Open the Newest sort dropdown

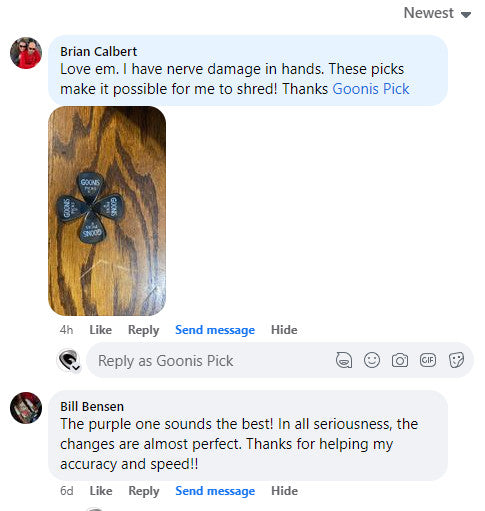click(x=437, y=13)
